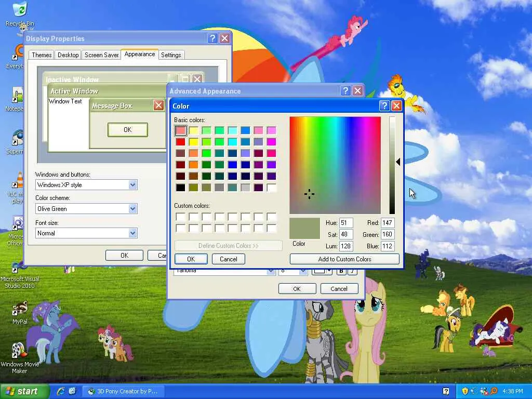This screenshot has height=399, width=532.
Task: Switch to the Desktop tab
Action: pos(68,55)
